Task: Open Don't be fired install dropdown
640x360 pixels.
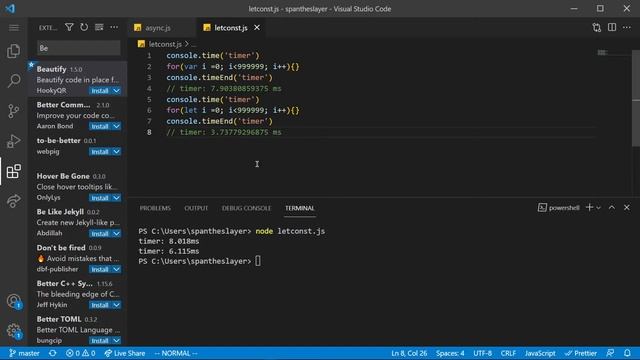Action: coord(116,269)
